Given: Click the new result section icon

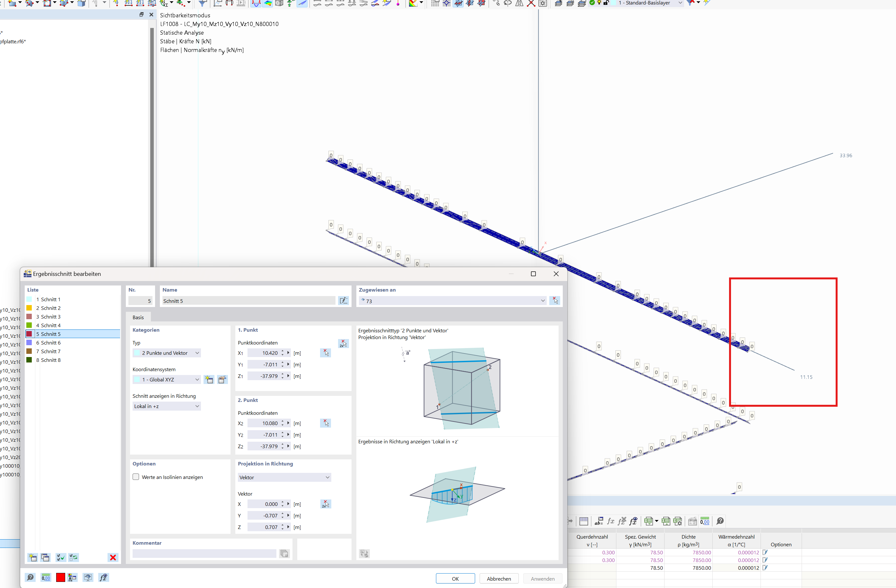Looking at the screenshot, I should click(x=32, y=557).
